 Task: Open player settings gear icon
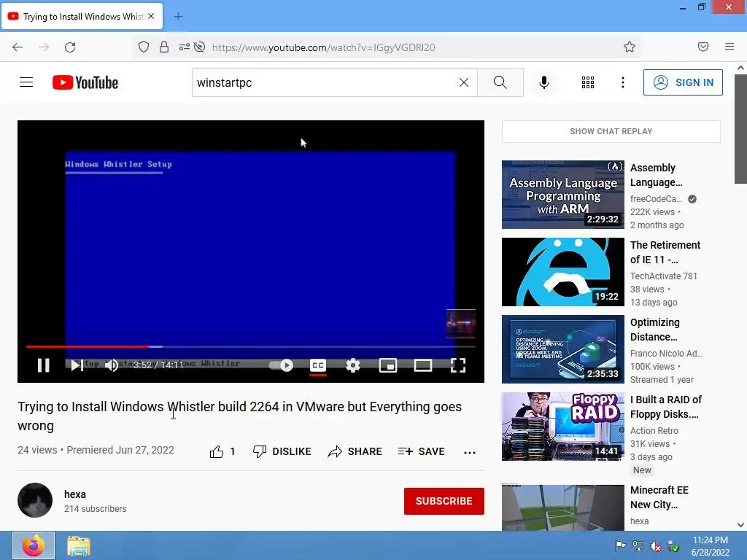(x=352, y=365)
